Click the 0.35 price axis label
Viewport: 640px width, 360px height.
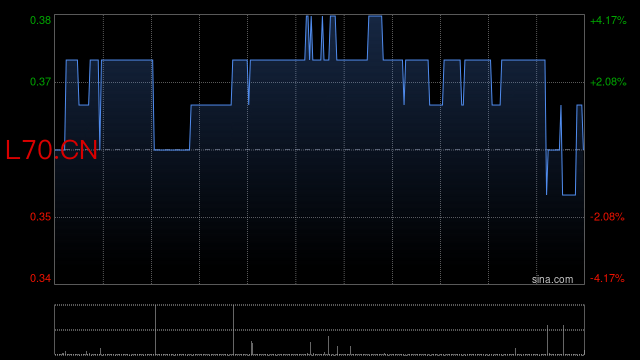pyautogui.click(x=40, y=217)
